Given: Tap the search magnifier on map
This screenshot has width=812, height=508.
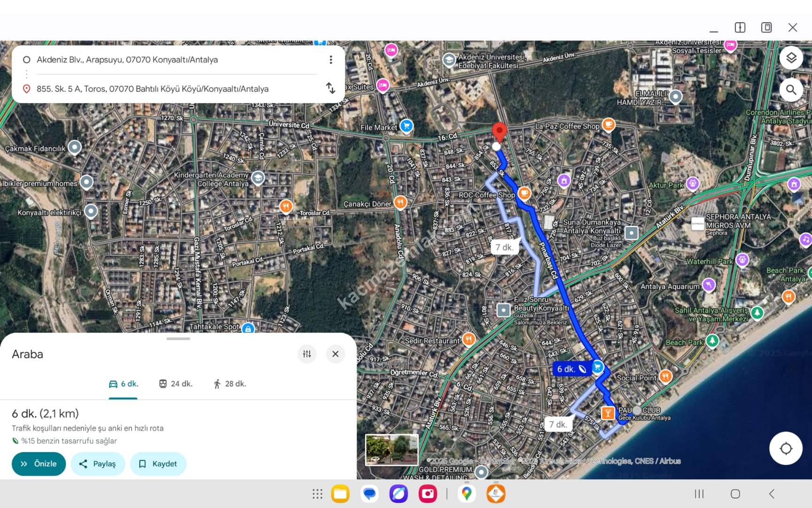Looking at the screenshot, I should click(x=791, y=89).
